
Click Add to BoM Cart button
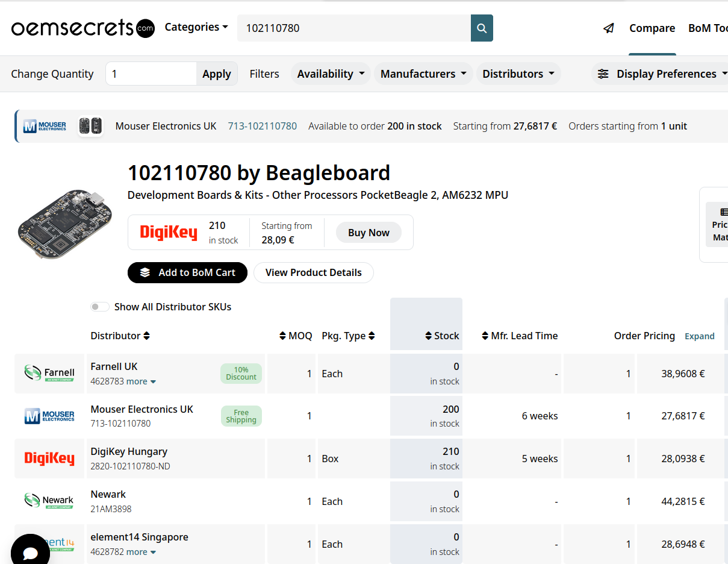[187, 272]
